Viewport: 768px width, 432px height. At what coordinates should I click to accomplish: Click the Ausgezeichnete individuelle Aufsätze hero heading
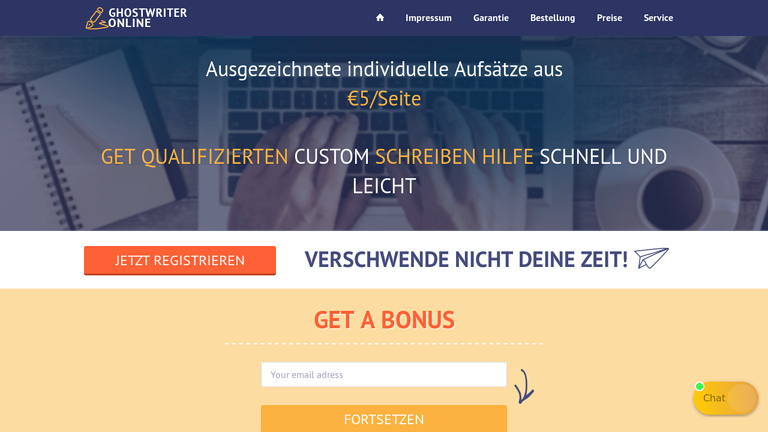[x=384, y=69]
